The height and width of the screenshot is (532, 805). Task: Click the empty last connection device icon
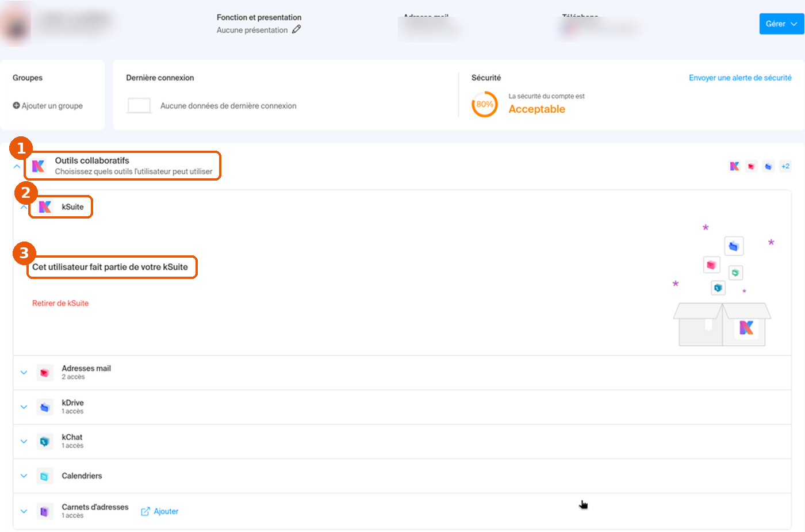[x=139, y=106]
